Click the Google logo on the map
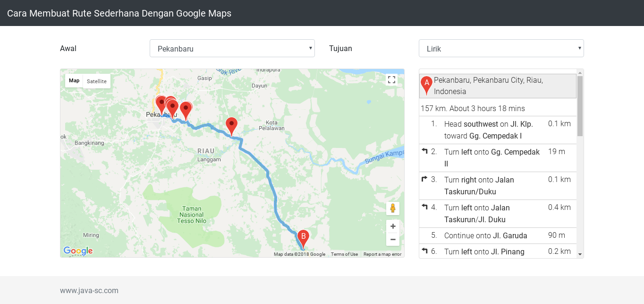644x304 pixels. point(77,251)
